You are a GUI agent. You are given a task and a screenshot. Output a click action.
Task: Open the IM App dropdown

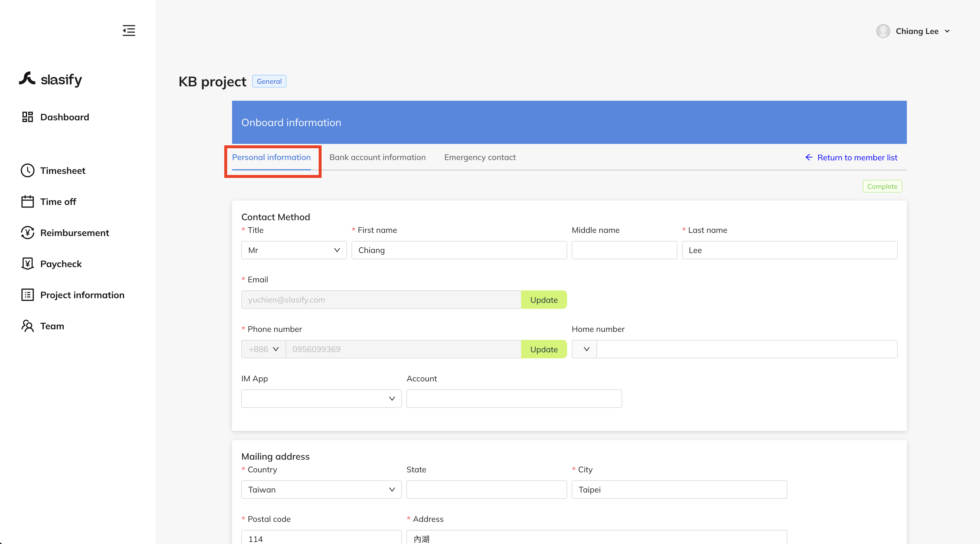pos(321,399)
